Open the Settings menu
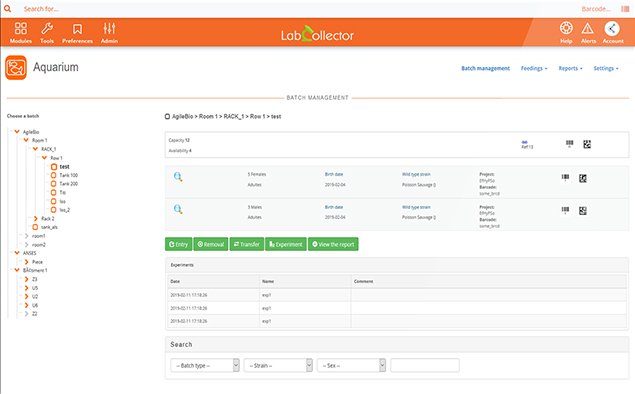Viewport: 635px width, 394px height. point(606,68)
